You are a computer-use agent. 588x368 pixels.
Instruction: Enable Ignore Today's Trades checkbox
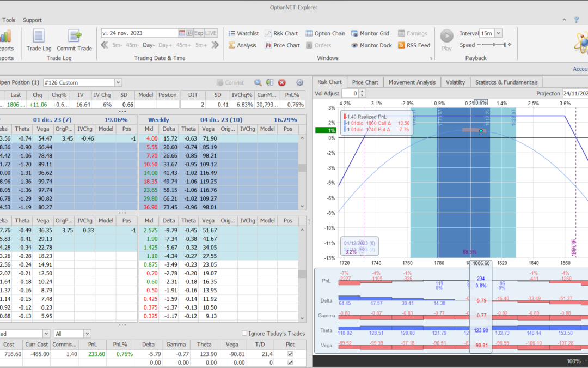click(244, 334)
